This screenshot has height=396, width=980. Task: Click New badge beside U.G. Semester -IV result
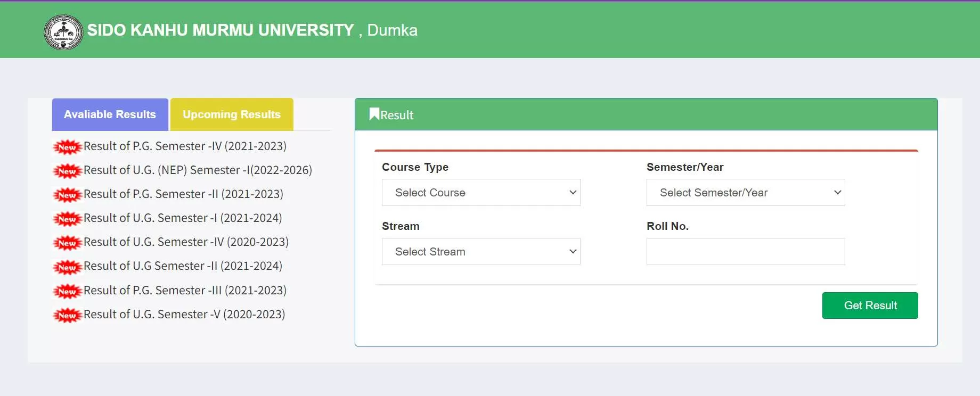[x=67, y=243]
